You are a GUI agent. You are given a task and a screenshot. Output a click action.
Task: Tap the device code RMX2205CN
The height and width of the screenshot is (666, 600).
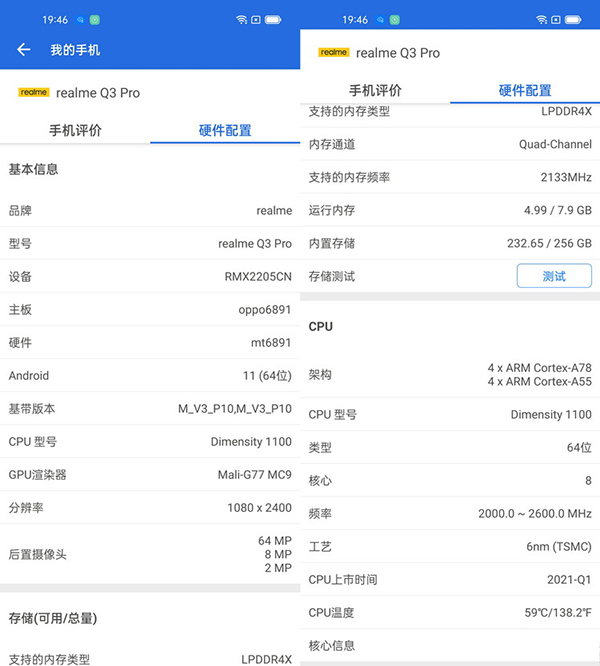[258, 277]
